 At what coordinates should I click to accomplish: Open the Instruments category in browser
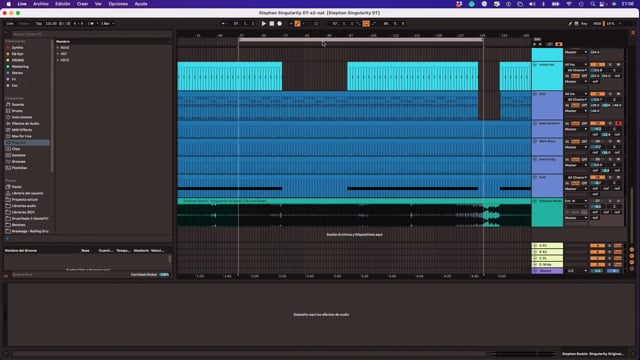pyautogui.click(x=21, y=117)
